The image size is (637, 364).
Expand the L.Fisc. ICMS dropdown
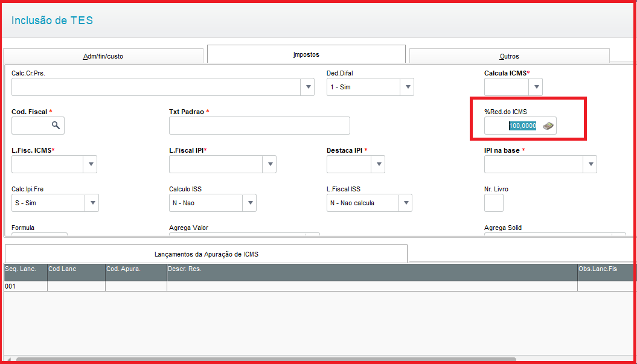(90, 164)
